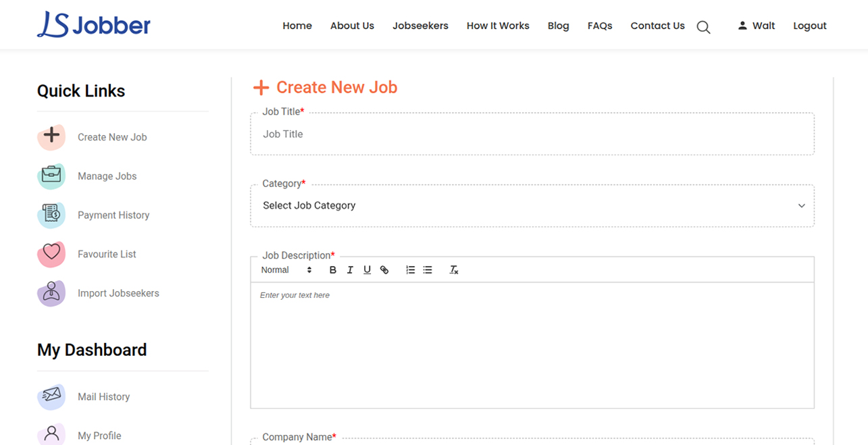Apply underline formatting in the editor toolbar
This screenshot has width=868, height=445.
click(x=367, y=269)
